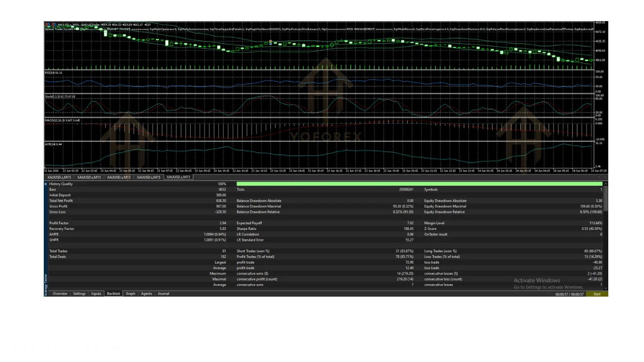
Task: Click the elapsed time 00:00:57 / 00:00:57
Action: tap(570, 294)
